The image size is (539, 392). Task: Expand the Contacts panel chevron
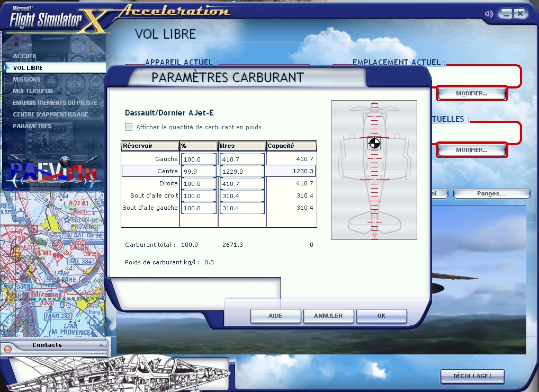pos(102,345)
